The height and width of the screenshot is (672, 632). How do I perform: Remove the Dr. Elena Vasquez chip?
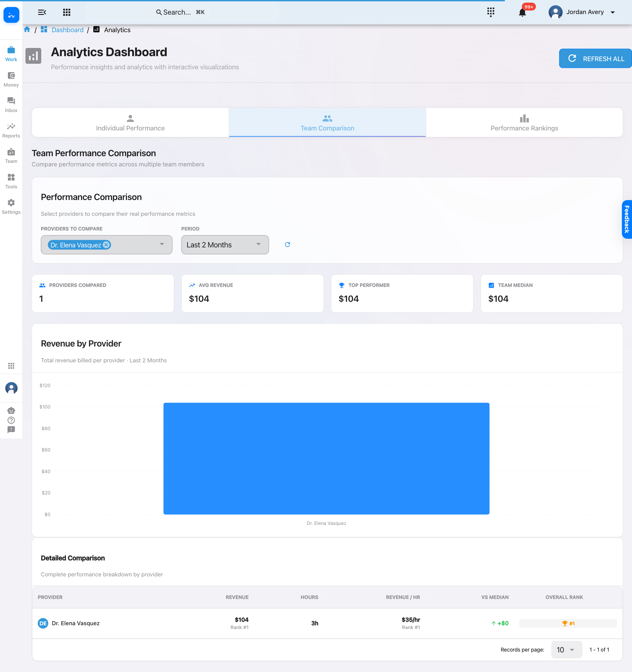point(106,245)
